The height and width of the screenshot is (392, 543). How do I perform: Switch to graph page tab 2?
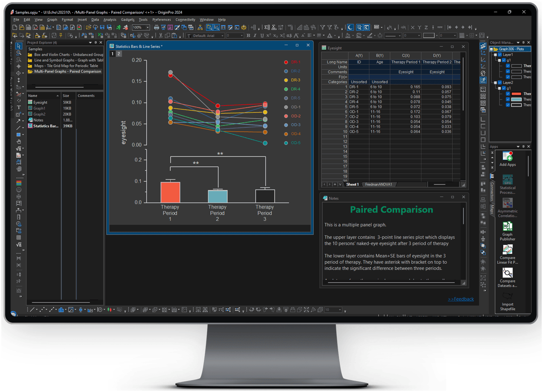tap(119, 54)
